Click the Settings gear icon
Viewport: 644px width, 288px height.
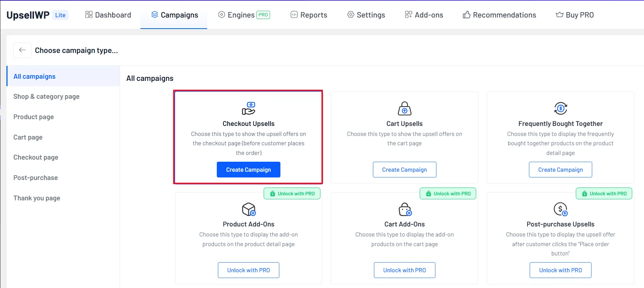(351, 15)
